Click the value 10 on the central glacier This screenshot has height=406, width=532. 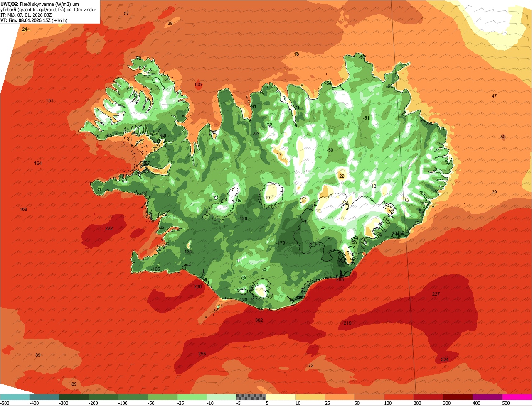tap(267, 198)
